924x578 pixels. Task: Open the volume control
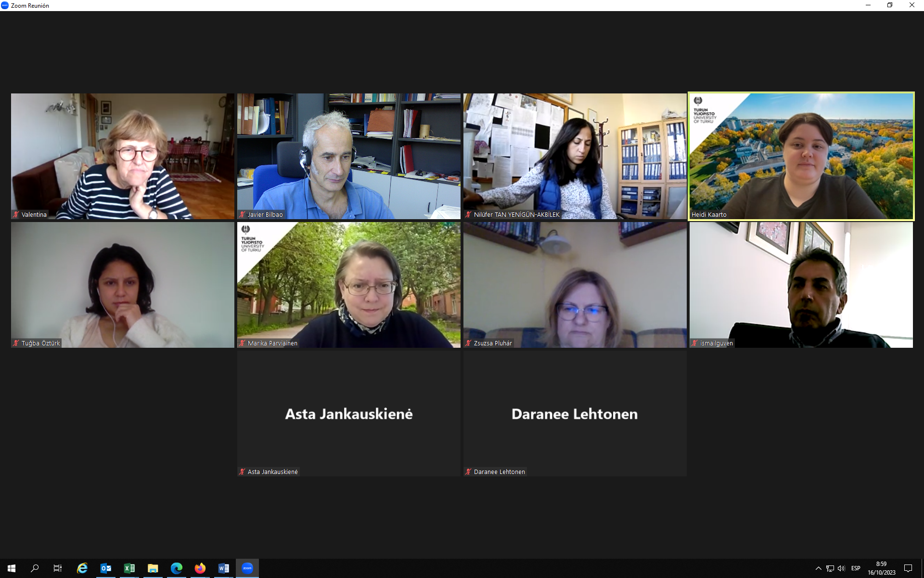pyautogui.click(x=841, y=568)
